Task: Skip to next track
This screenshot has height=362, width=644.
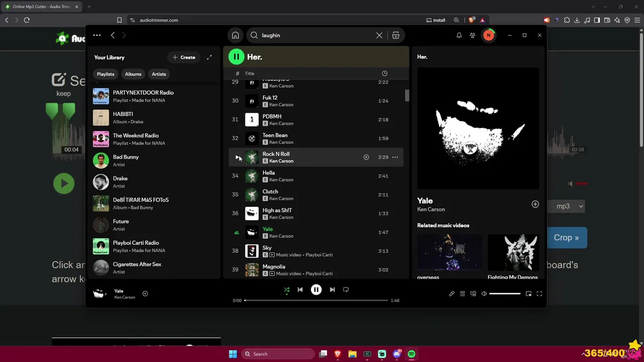Action: coord(332,290)
